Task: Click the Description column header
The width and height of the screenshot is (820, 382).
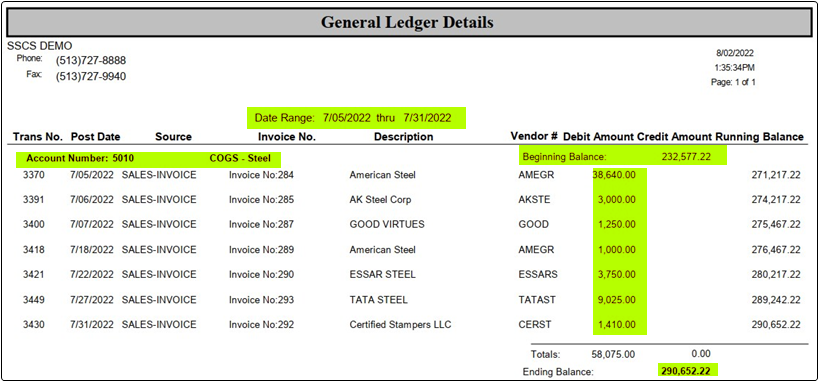Action: click(404, 137)
